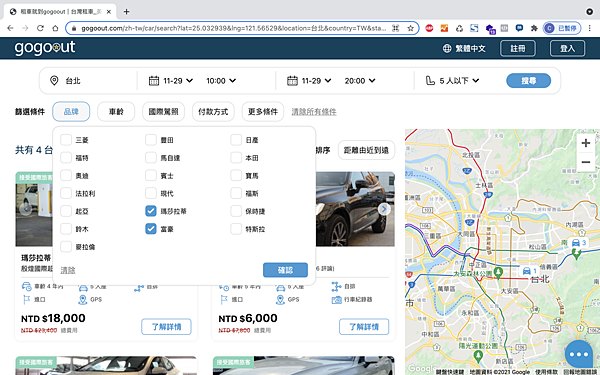Check the 現代 brand checkbox
Viewport: 600px width, 375px height.
(x=151, y=193)
